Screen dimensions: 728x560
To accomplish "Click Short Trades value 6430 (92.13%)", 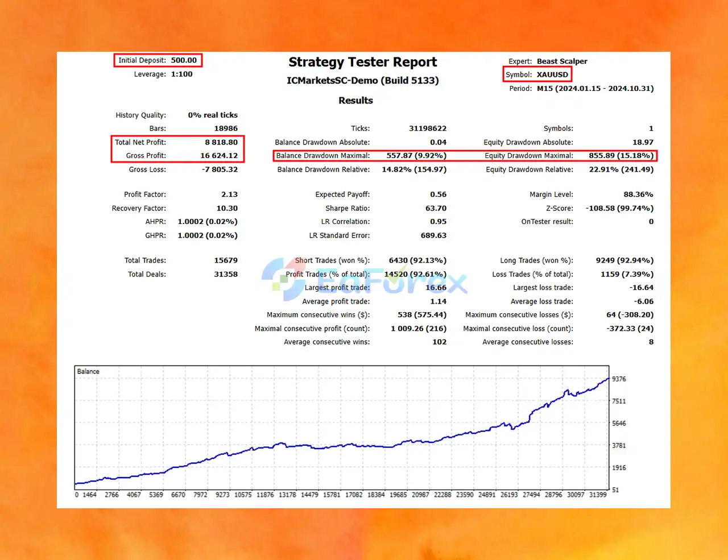I will 417,260.
